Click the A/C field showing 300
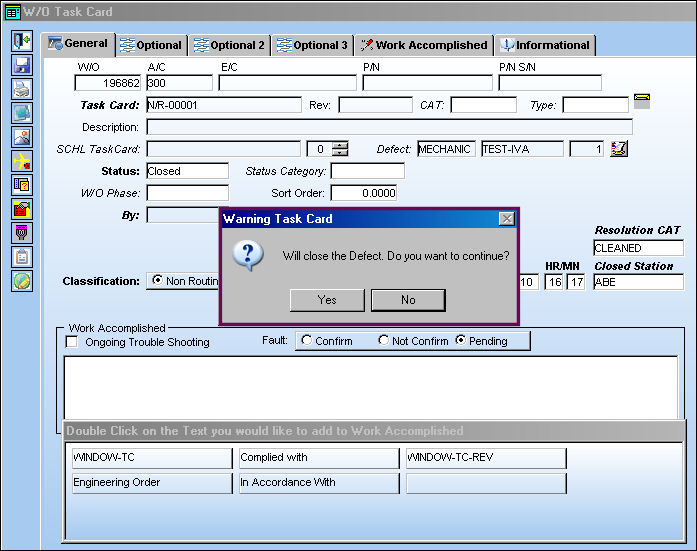The height and width of the screenshot is (551, 697). pyautogui.click(x=180, y=83)
